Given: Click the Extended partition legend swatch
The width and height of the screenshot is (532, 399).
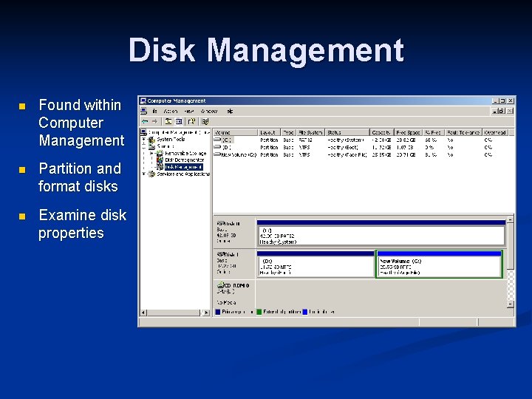Looking at the screenshot, I should pos(259,312).
